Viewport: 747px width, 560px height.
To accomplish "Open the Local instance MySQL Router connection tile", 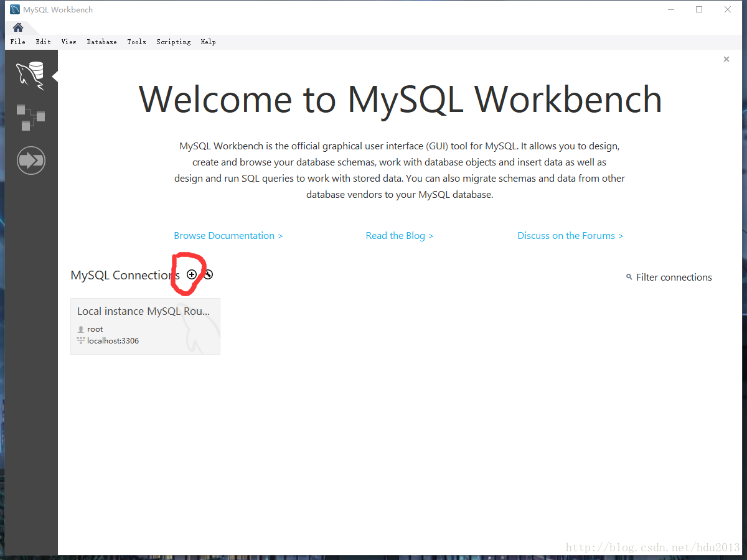I will point(145,326).
